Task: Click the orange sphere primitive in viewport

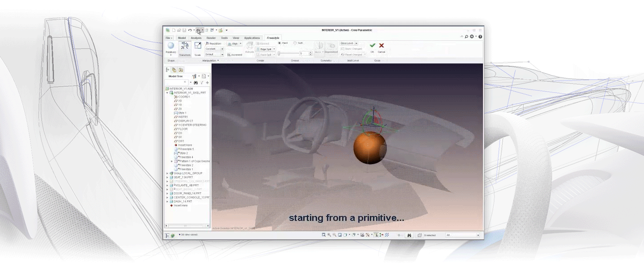Action: pyautogui.click(x=369, y=148)
